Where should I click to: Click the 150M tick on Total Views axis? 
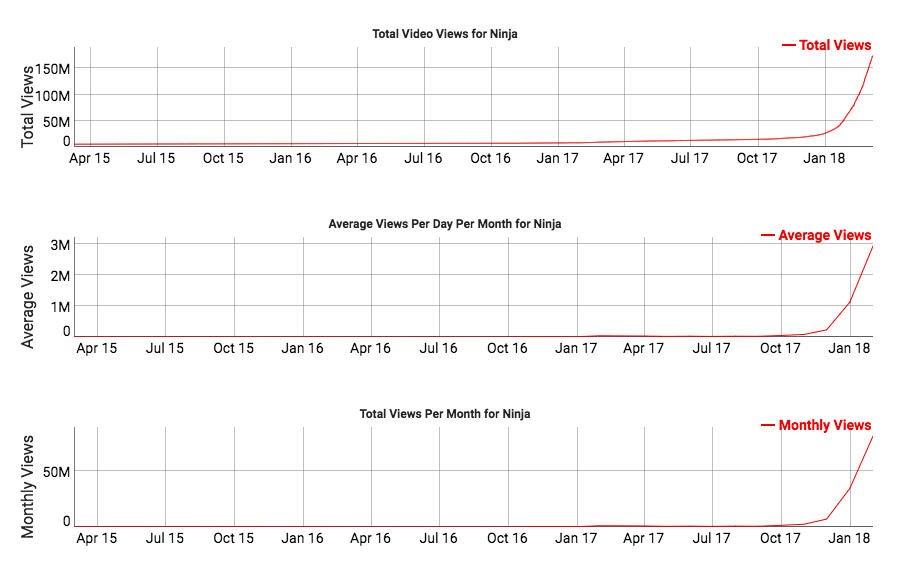coord(52,69)
